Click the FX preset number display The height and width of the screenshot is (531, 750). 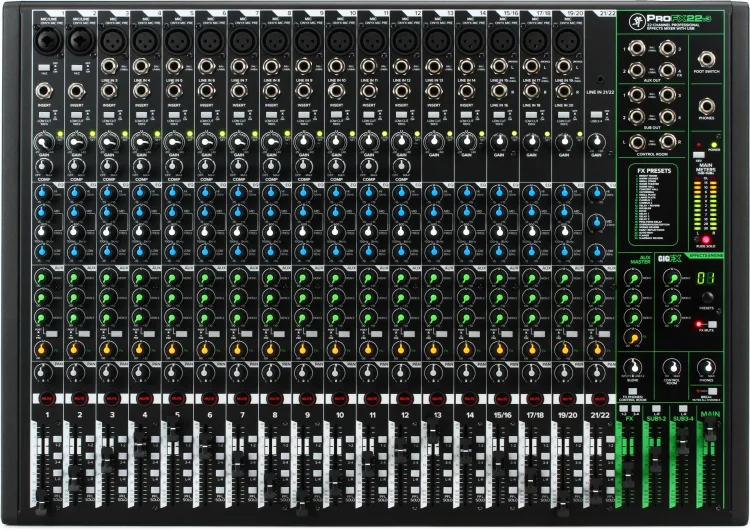click(x=706, y=277)
